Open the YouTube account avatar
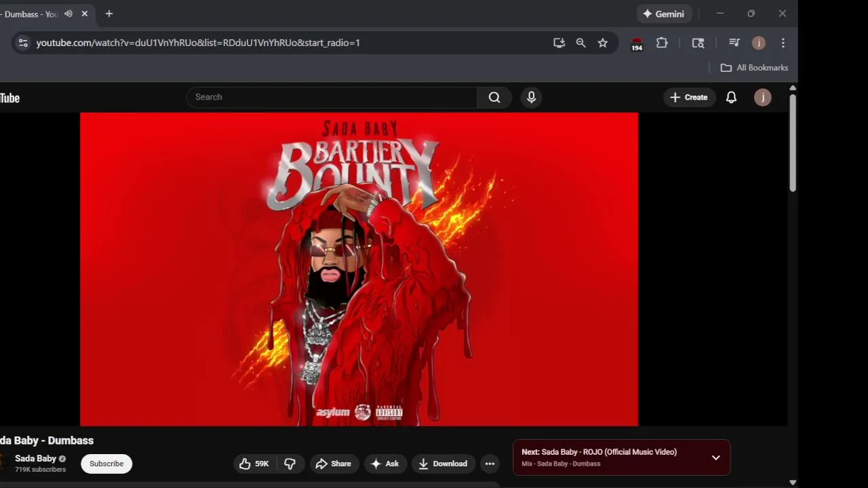The width and height of the screenshot is (868, 488). pyautogui.click(x=763, y=98)
